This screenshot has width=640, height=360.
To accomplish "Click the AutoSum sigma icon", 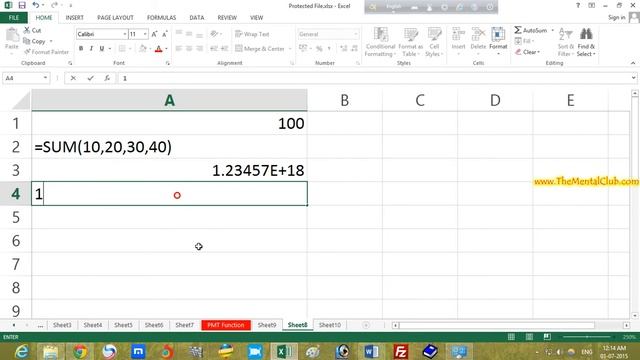I will pos(518,30).
